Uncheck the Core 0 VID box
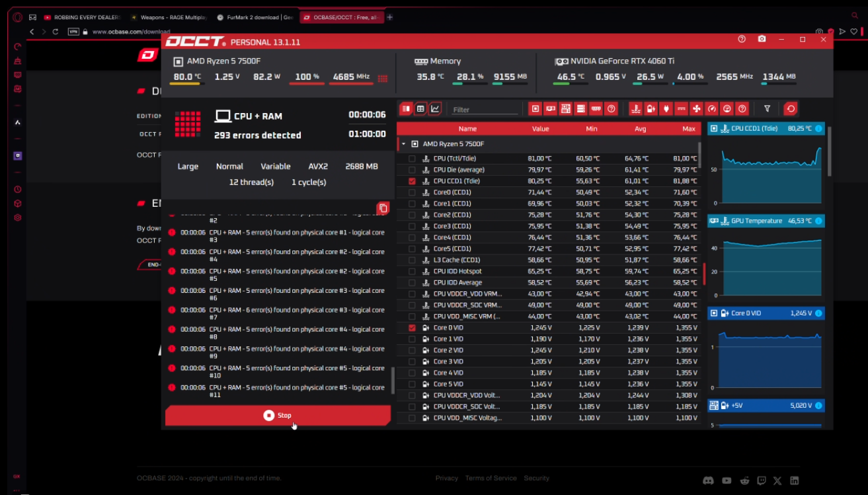The image size is (868, 495). click(x=413, y=328)
